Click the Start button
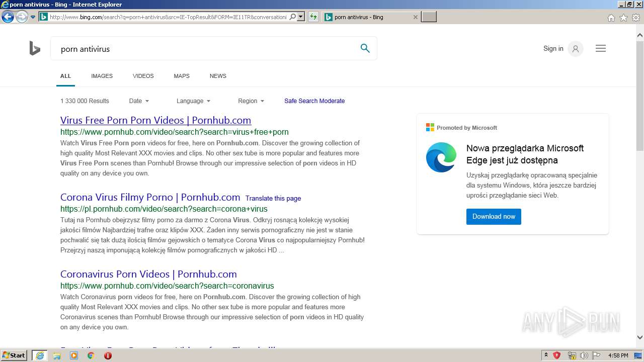The height and width of the screenshot is (362, 644). (x=14, y=355)
